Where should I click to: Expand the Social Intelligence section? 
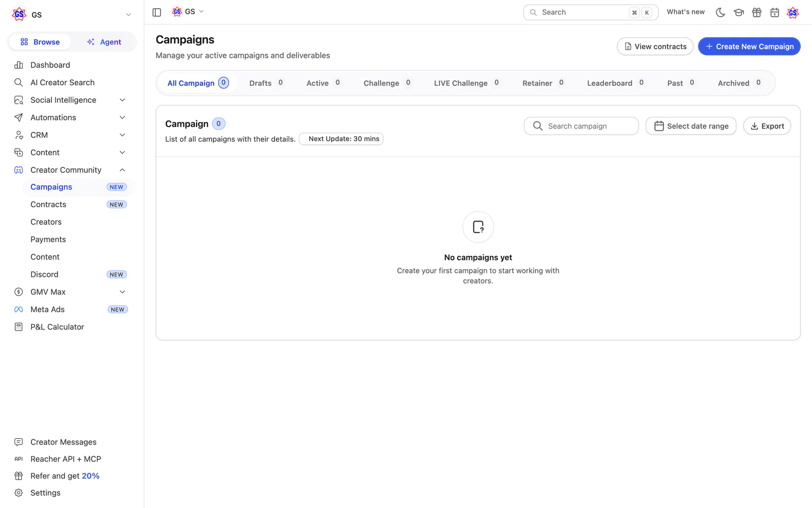coord(122,100)
